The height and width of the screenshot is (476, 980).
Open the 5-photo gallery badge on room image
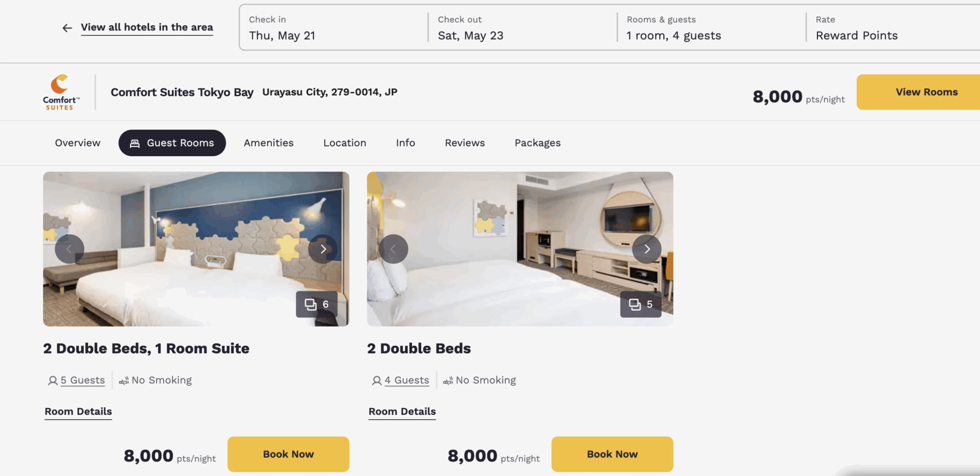tap(641, 304)
